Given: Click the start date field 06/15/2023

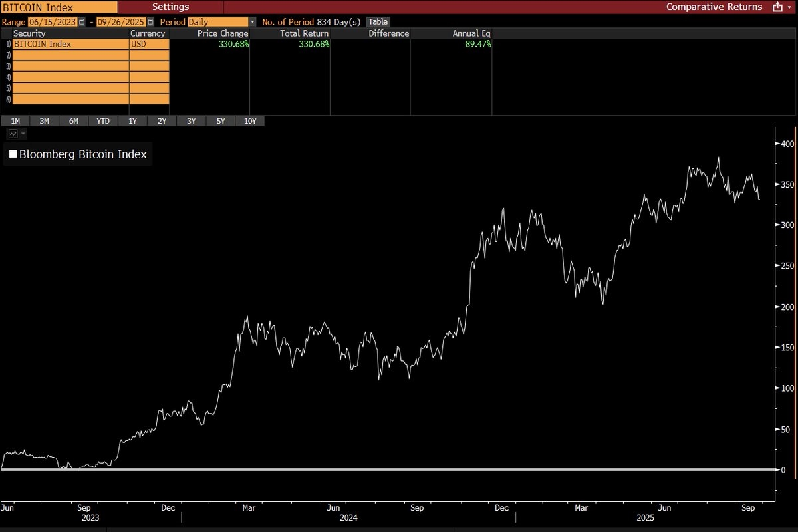Looking at the screenshot, I should pos(53,22).
